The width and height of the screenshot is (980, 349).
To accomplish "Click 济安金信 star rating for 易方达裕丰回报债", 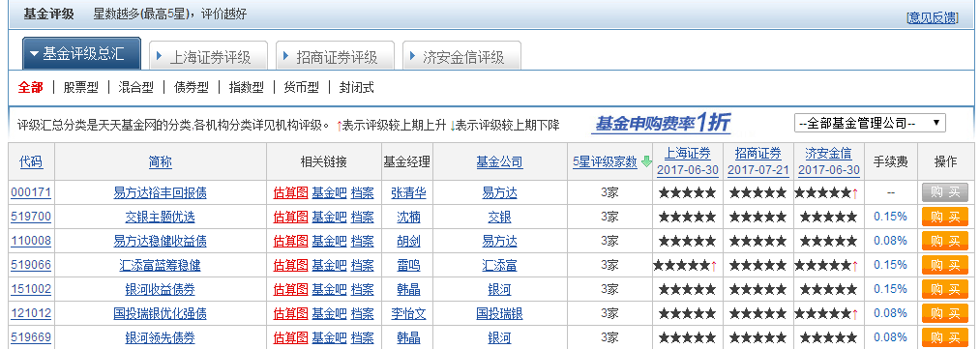I will [x=826, y=193].
